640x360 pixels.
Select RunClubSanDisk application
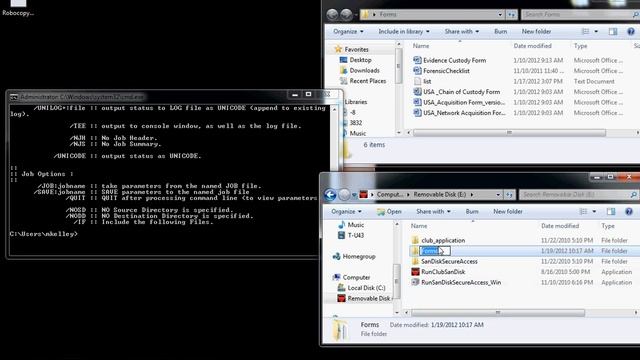pos(443,272)
